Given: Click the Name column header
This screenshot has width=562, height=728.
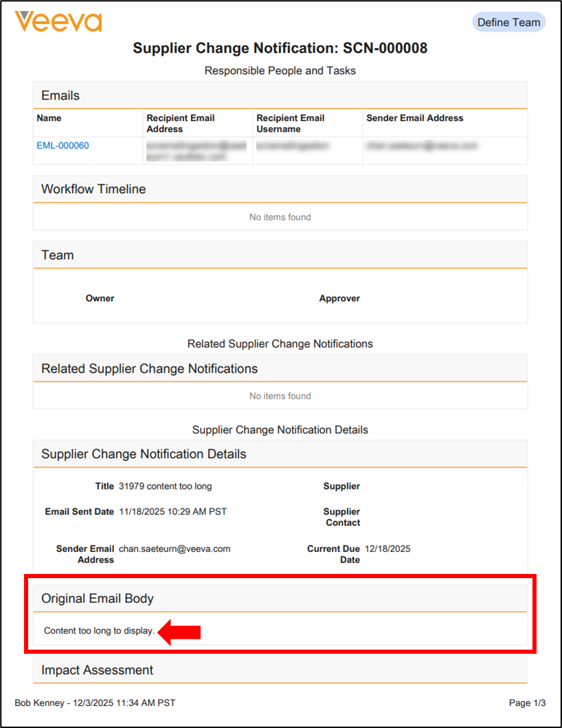Looking at the screenshot, I should point(49,118).
